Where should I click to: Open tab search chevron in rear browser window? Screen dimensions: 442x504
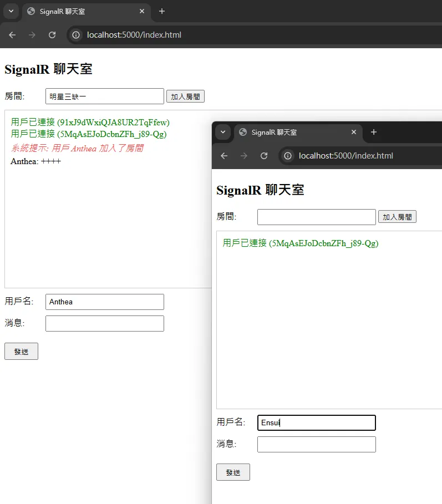(x=11, y=11)
